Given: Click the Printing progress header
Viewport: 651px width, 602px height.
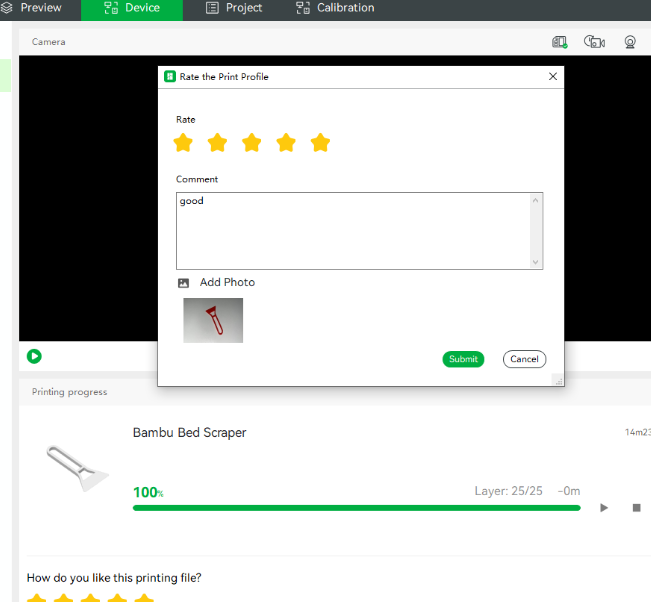Looking at the screenshot, I should 69,392.
